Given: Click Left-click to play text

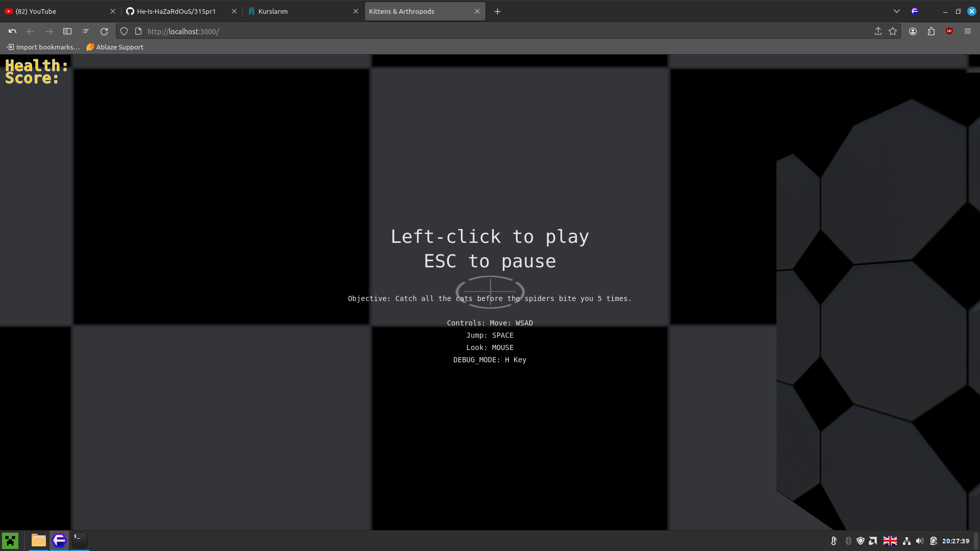Looking at the screenshot, I should click(x=489, y=237).
